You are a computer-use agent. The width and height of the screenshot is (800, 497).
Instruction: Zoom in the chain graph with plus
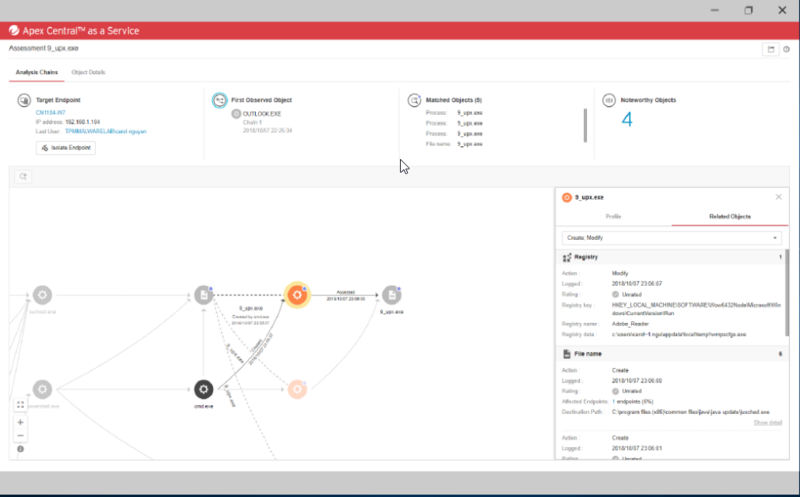(20, 423)
